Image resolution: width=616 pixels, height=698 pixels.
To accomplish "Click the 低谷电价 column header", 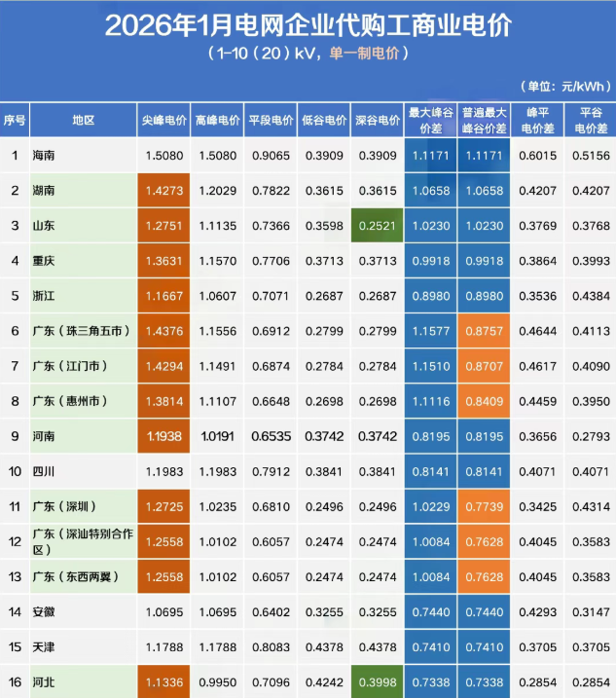I will click(323, 120).
